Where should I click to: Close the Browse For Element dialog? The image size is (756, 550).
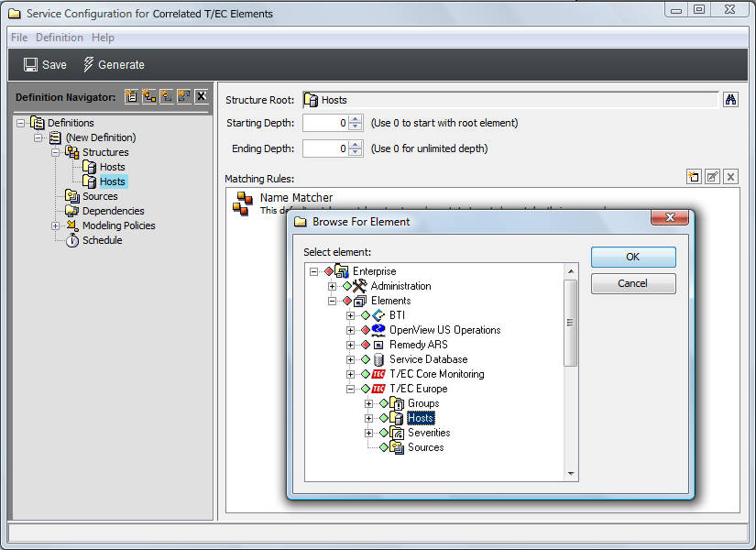[670, 217]
